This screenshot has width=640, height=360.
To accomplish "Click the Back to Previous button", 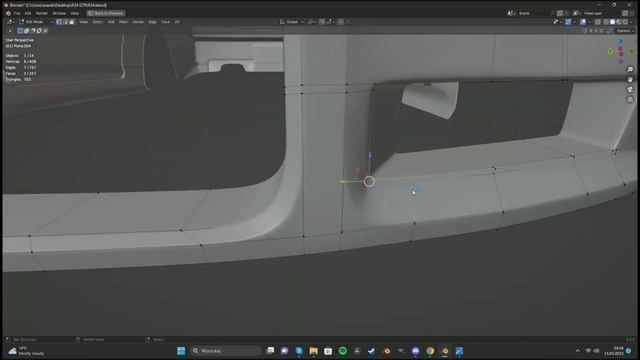I will [106, 13].
